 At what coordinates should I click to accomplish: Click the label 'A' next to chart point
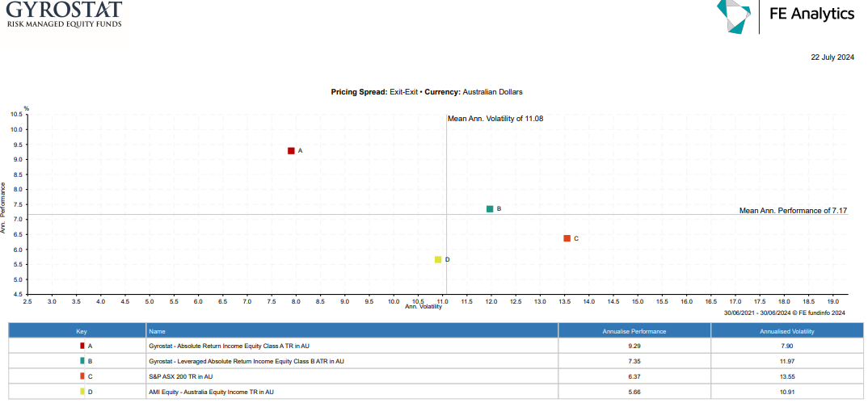click(300, 151)
